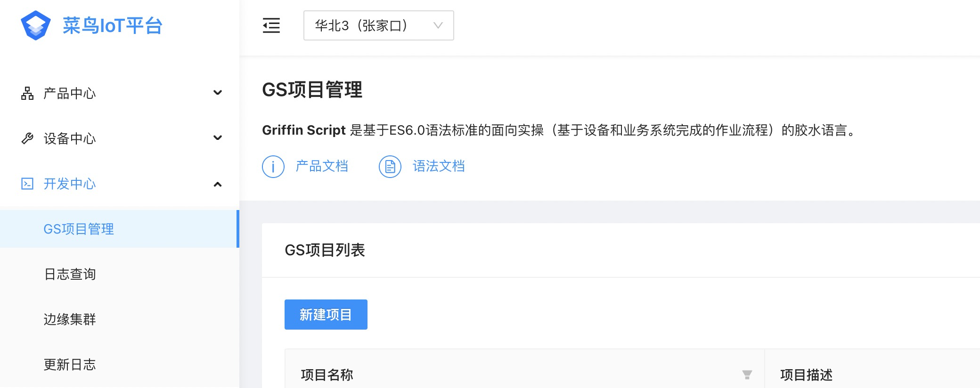Click the 菜鸟IoT平台 title text
980x388 pixels.
[x=113, y=25]
